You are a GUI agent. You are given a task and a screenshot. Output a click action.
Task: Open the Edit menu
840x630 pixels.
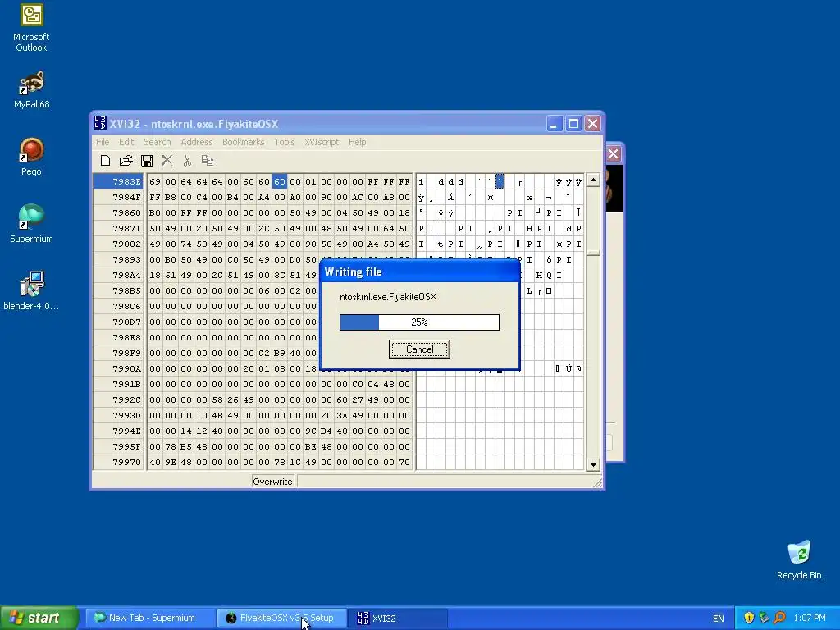point(126,142)
